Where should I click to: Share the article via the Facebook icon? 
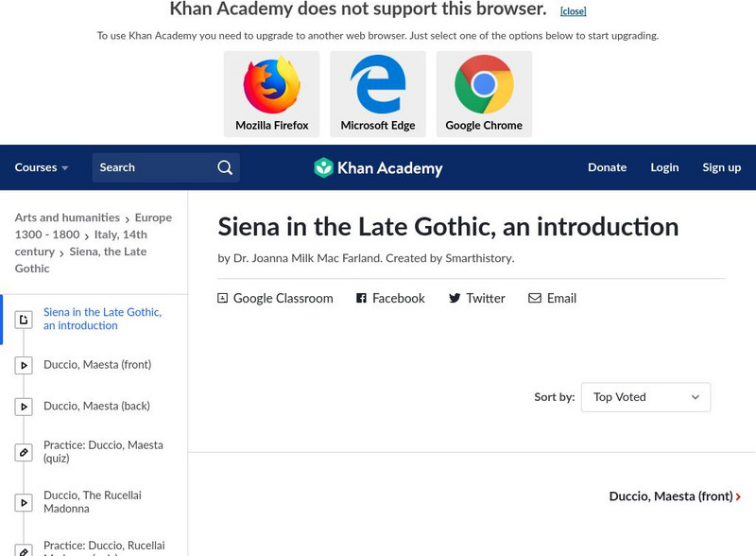tap(360, 298)
